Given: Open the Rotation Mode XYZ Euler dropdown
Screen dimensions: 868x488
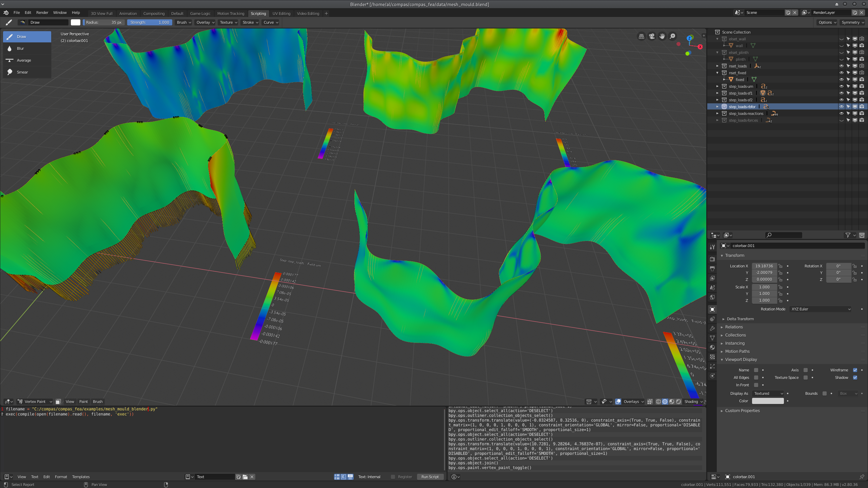Looking at the screenshot, I should [x=820, y=309].
